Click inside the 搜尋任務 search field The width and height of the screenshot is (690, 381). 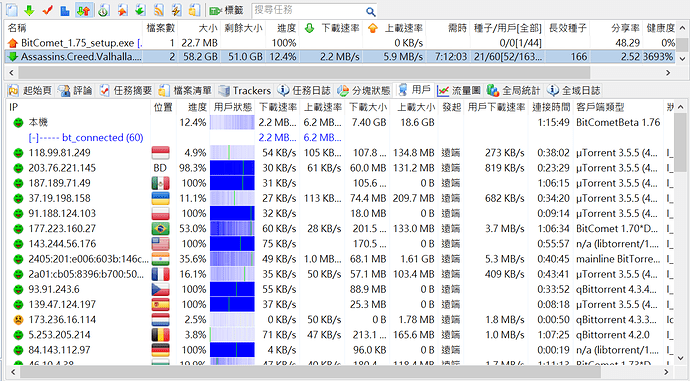pos(308,10)
